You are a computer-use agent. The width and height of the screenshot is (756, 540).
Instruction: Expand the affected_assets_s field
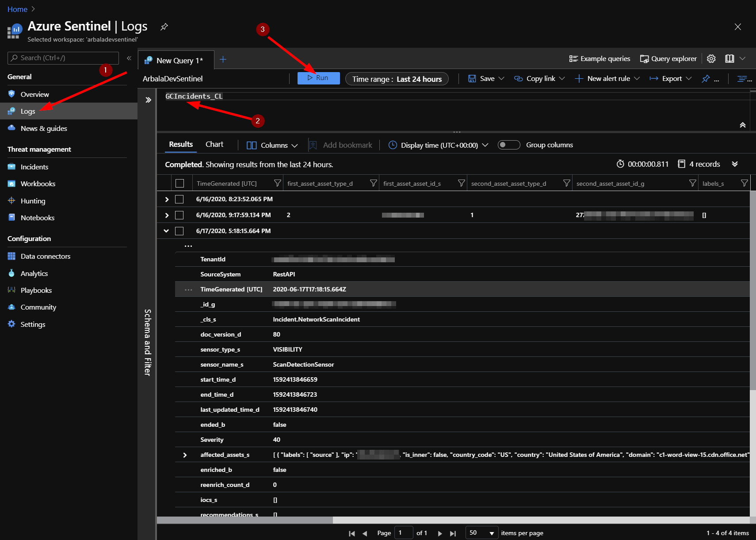(185, 455)
